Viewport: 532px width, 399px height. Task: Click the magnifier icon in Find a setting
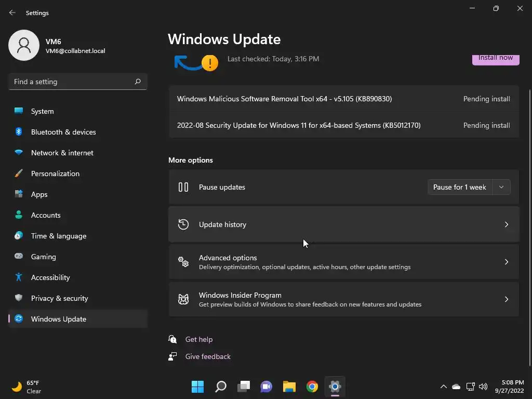tap(137, 82)
